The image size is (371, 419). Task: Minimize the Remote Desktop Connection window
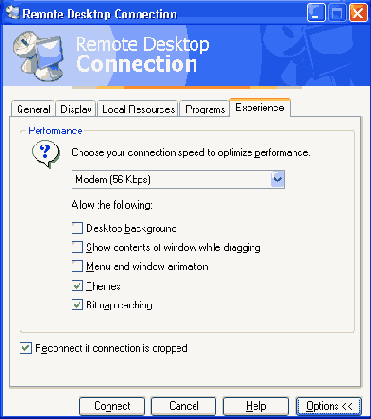pyautogui.click(x=316, y=13)
